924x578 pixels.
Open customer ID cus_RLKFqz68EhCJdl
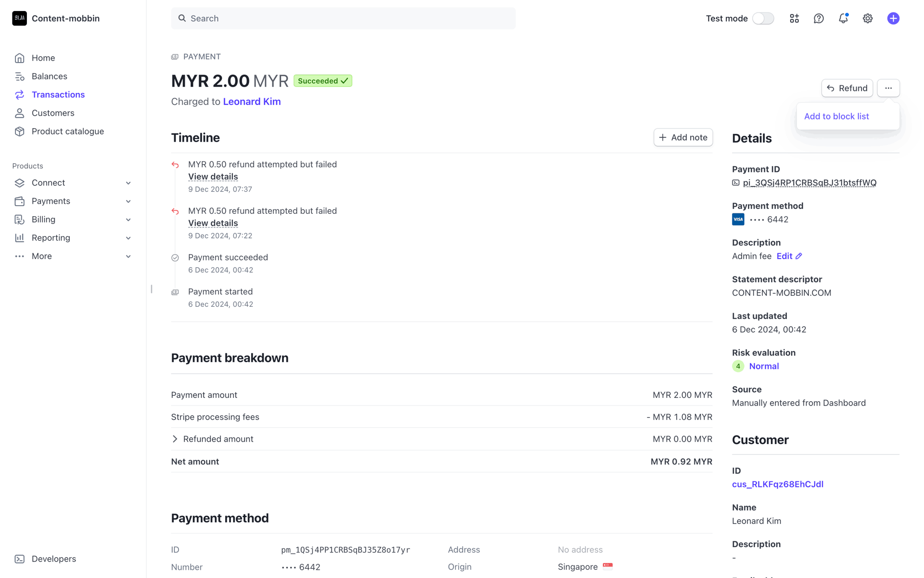click(x=777, y=484)
